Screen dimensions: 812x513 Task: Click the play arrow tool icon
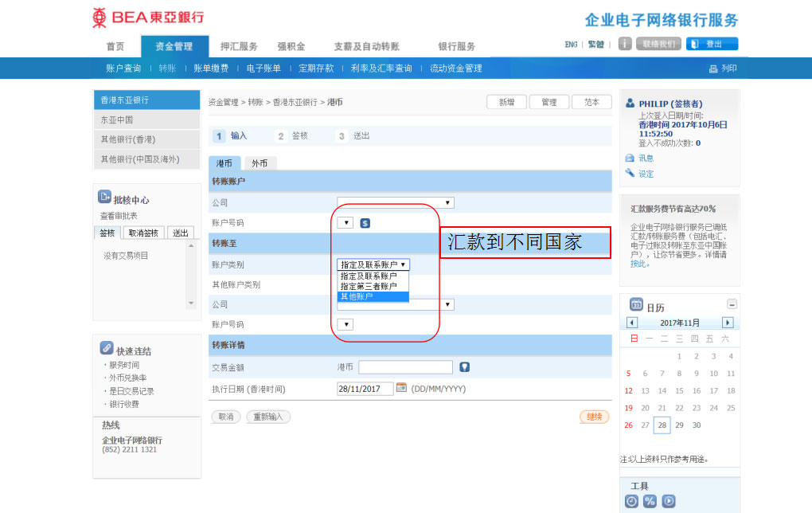669,501
